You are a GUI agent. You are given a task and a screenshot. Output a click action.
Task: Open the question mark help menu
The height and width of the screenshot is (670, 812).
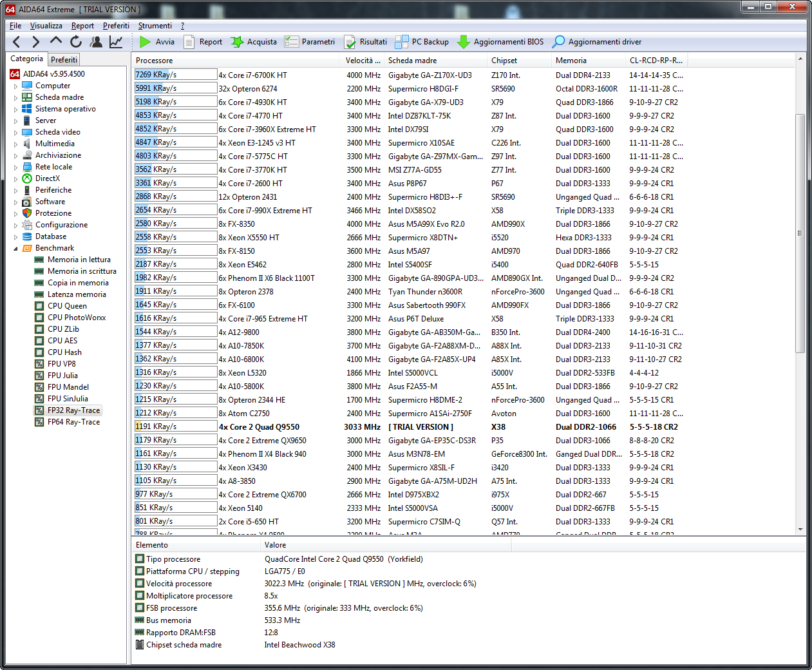182,26
